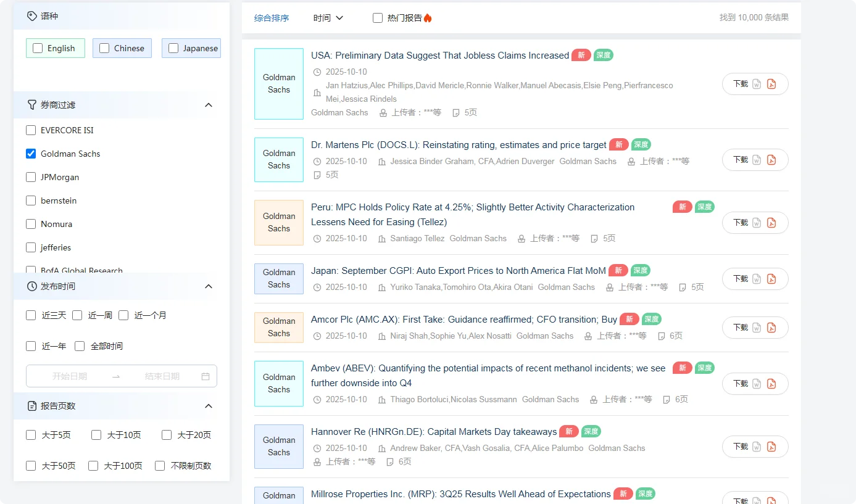Click authors Thiago Bortoluci,Nicolas Sussmann
The image size is (856, 504).
click(454, 399)
